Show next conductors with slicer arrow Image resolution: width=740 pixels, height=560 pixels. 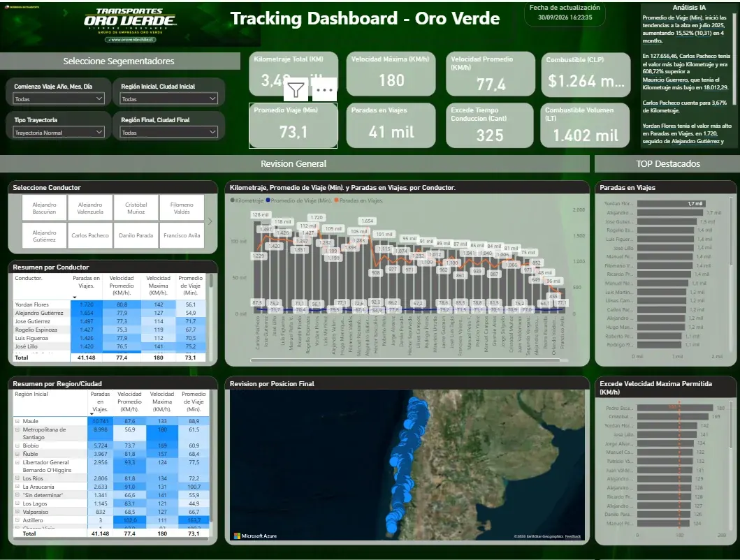point(210,221)
